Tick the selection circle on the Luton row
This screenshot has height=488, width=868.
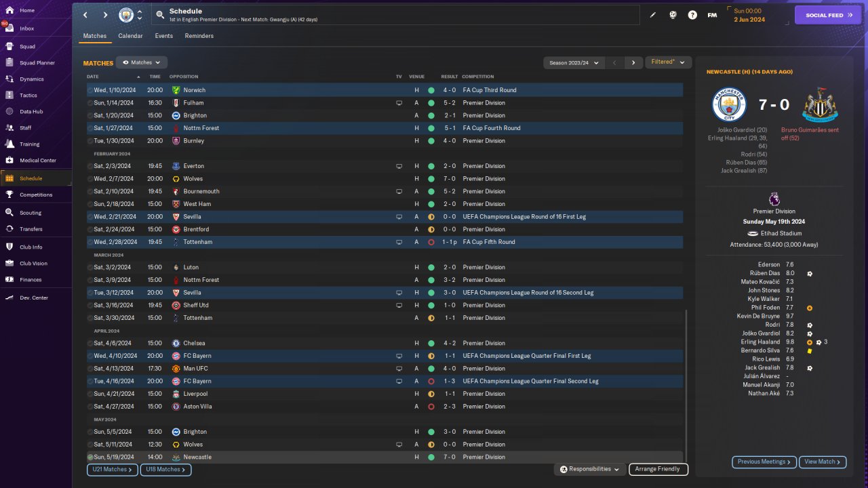(x=90, y=268)
